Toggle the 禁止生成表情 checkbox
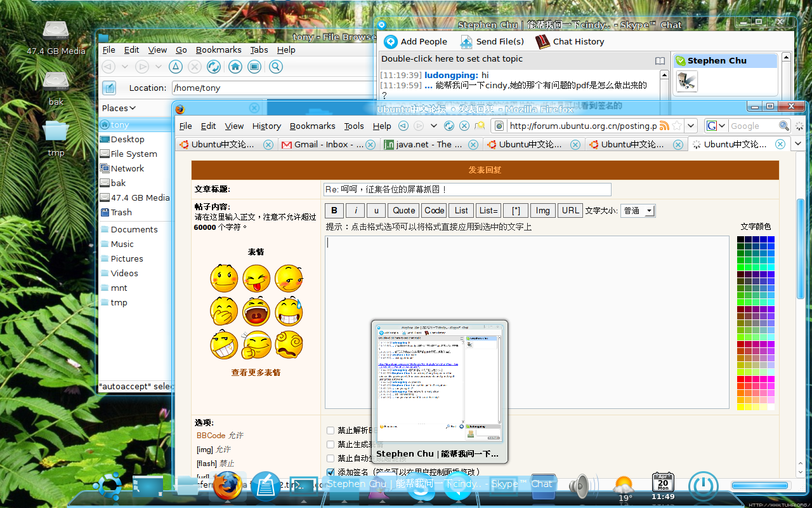 pyautogui.click(x=331, y=444)
